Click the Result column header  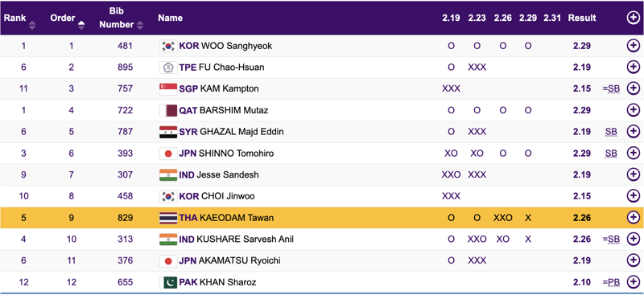(x=582, y=18)
